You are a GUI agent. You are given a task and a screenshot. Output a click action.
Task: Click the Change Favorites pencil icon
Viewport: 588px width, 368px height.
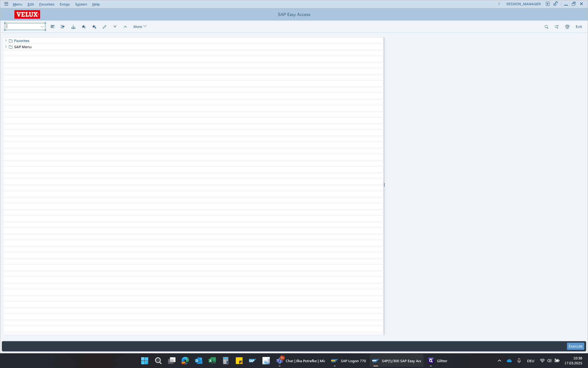pyautogui.click(x=104, y=27)
